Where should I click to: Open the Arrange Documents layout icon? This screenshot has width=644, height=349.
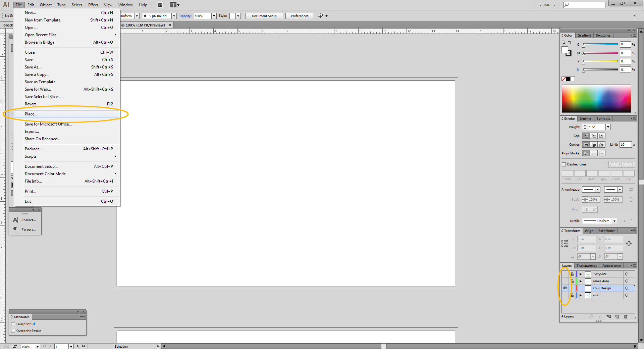(x=175, y=5)
